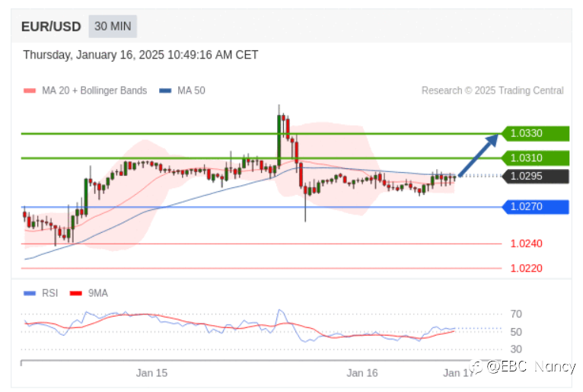
Task: Click the MA 50 legend text
Action: (191, 91)
